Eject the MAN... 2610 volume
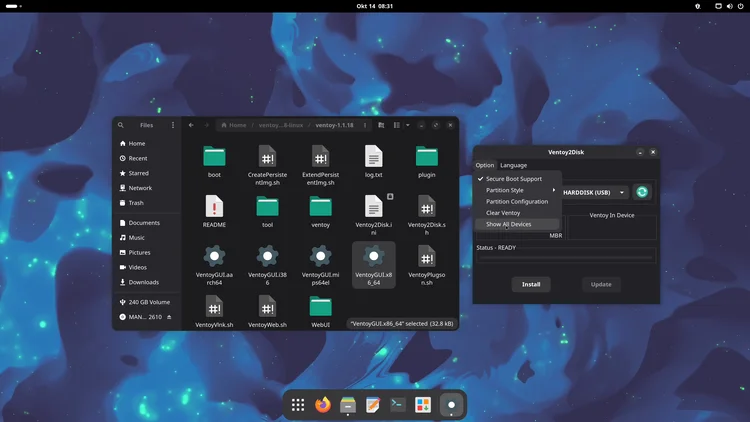This screenshot has height=422, width=750. click(169, 317)
